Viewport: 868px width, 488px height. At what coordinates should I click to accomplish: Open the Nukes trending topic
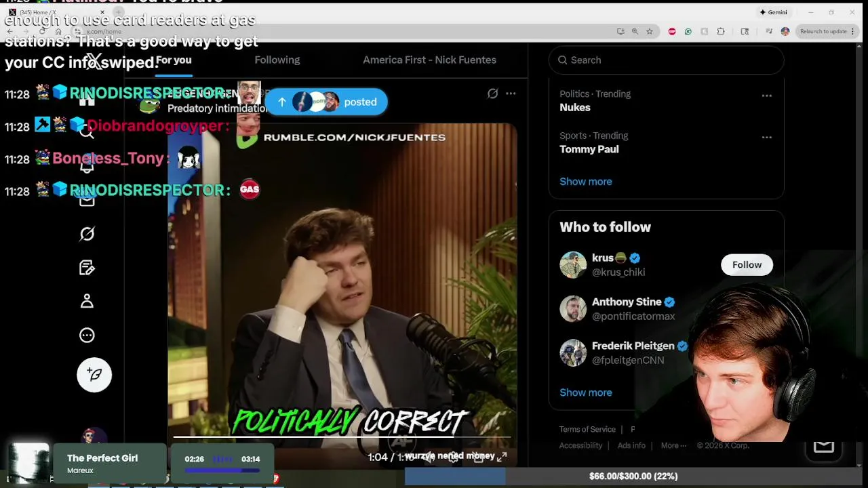(575, 107)
